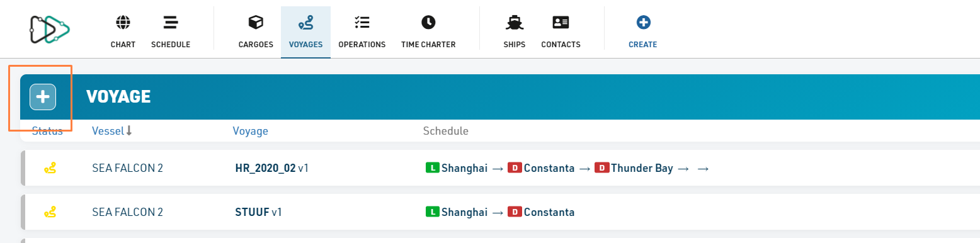This screenshot has width=980, height=243.
Task: Add a new voyage with plus button
Action: tap(43, 97)
